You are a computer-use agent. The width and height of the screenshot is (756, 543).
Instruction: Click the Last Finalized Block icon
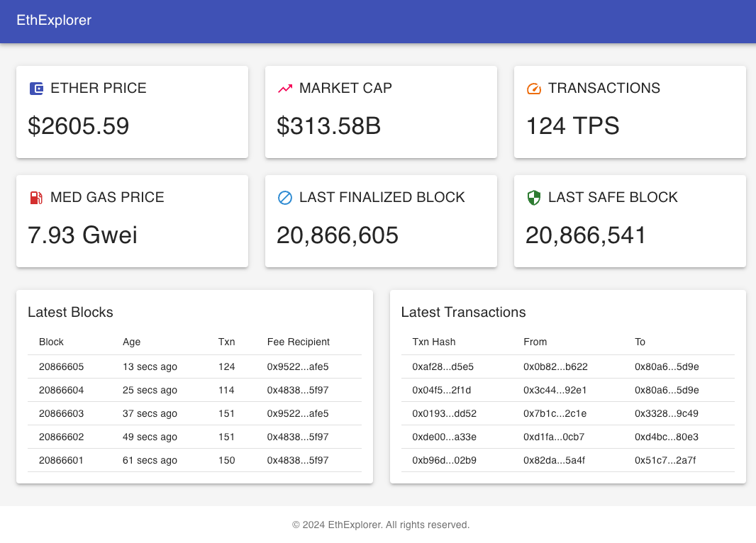pyautogui.click(x=284, y=198)
